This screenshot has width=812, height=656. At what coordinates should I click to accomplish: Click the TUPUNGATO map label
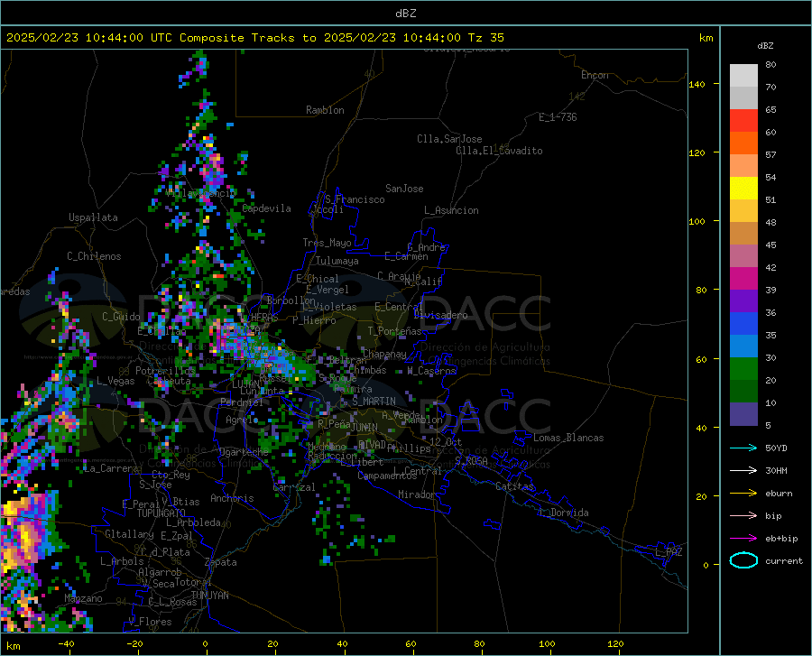point(161,513)
